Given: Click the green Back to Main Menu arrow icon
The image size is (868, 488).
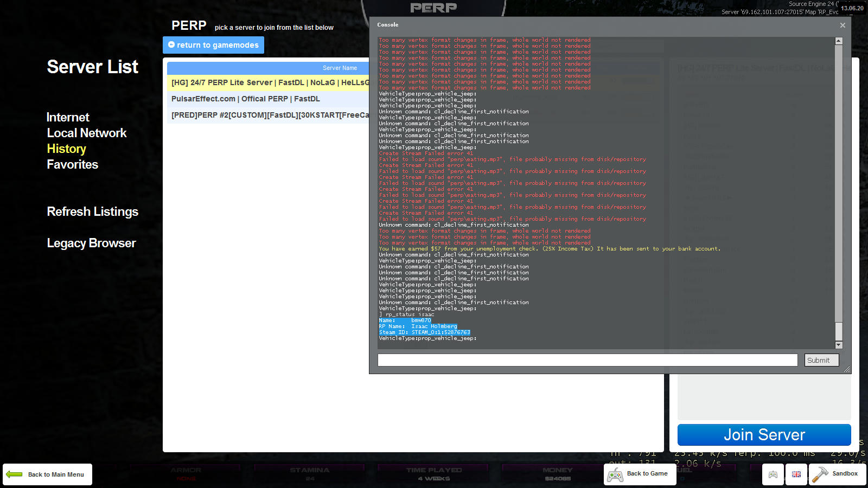Looking at the screenshot, I should tap(14, 474).
